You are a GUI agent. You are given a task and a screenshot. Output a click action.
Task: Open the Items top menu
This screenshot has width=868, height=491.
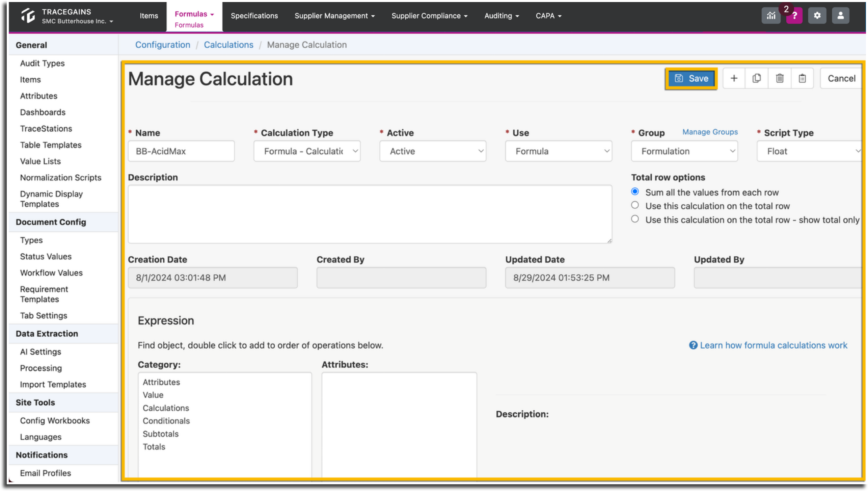pyautogui.click(x=149, y=16)
